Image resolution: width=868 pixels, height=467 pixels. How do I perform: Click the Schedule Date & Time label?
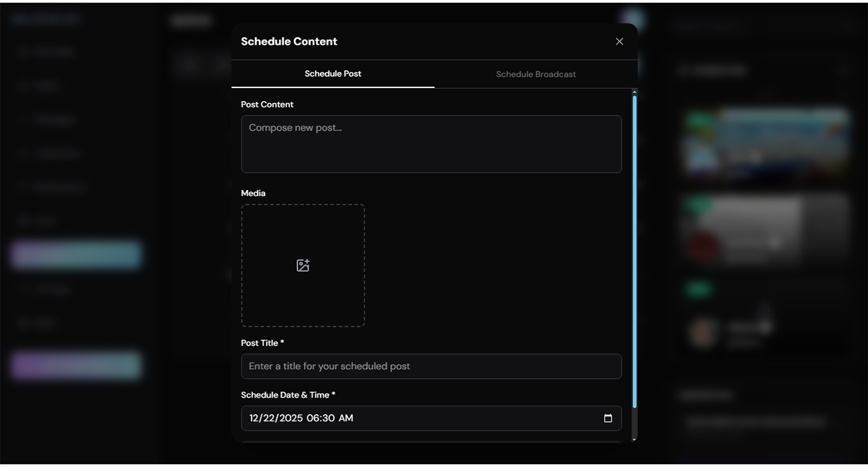[286, 395]
